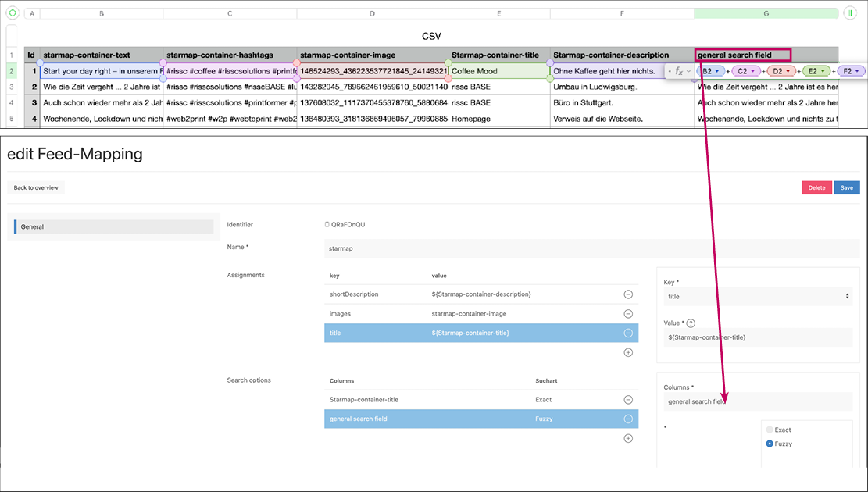Open the General section in sidebar
Image resolution: width=868 pixels, height=492 pixels.
point(113,227)
